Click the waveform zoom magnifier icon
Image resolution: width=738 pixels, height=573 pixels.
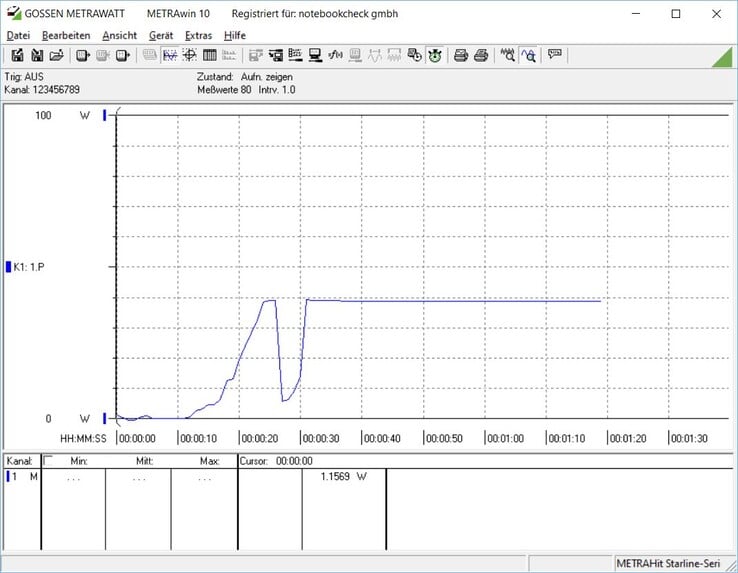507,56
